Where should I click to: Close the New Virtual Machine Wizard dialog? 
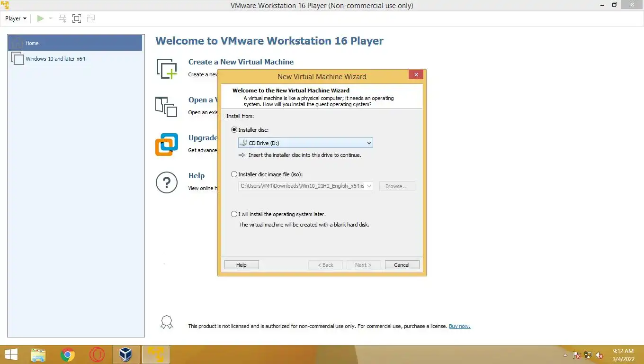coord(416,75)
